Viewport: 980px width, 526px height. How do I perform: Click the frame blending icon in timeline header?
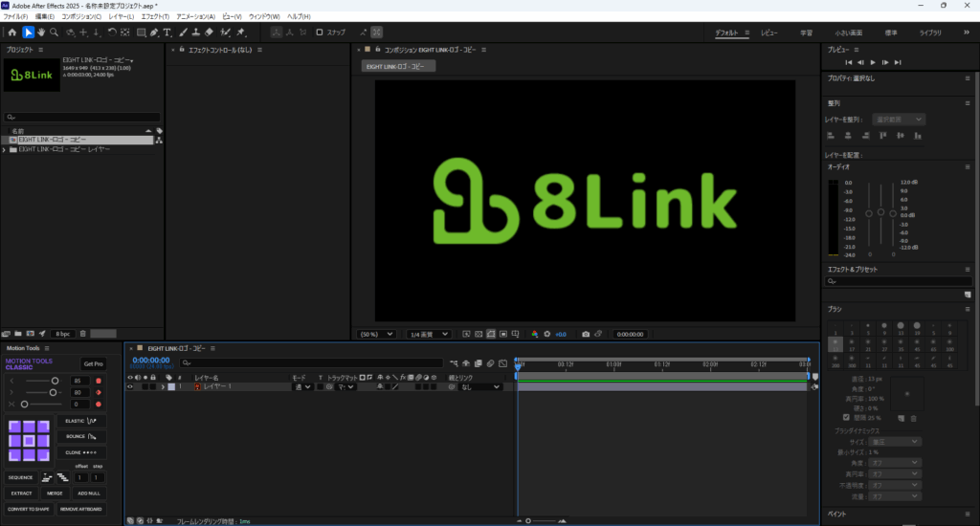[x=479, y=363]
